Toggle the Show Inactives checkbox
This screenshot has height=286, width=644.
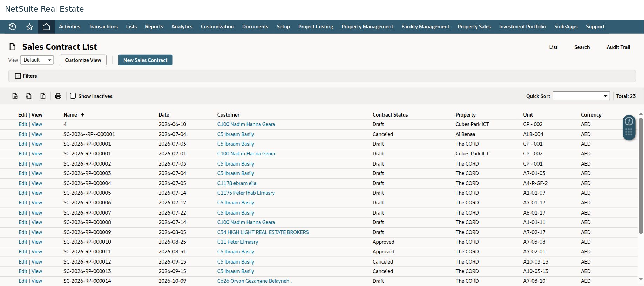coord(73,96)
